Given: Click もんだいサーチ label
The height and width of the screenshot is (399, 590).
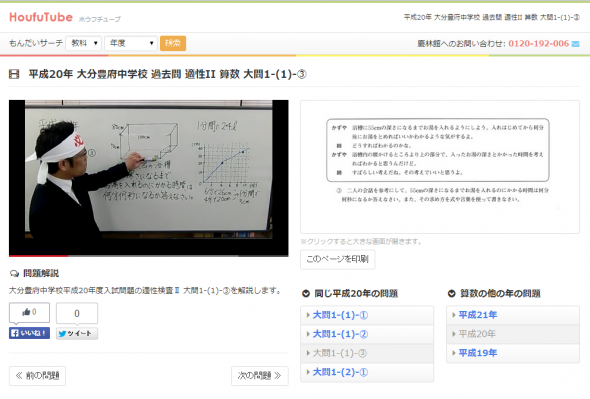Looking at the screenshot, I should click(x=36, y=43).
